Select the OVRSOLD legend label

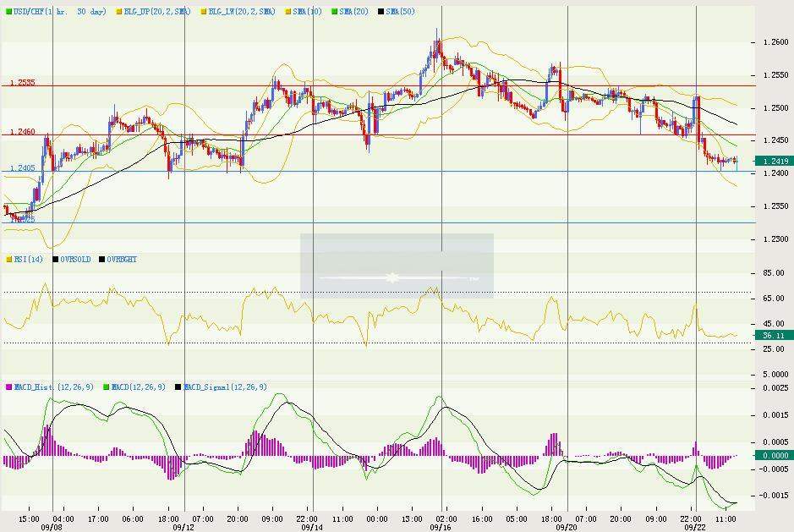[x=75, y=260]
